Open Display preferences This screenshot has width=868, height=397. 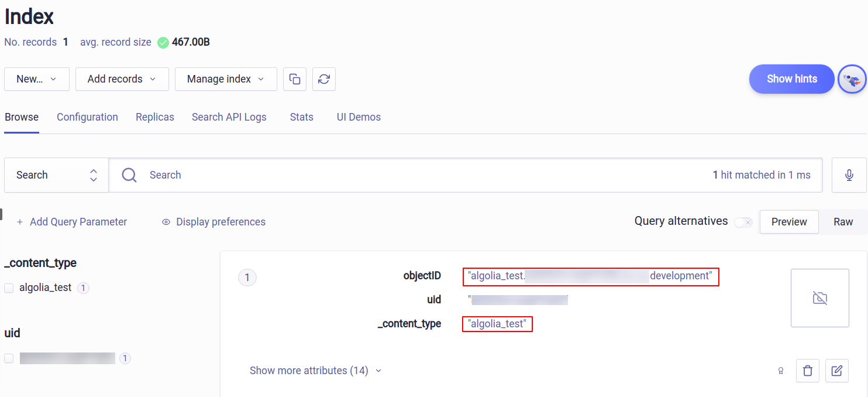pyautogui.click(x=213, y=222)
